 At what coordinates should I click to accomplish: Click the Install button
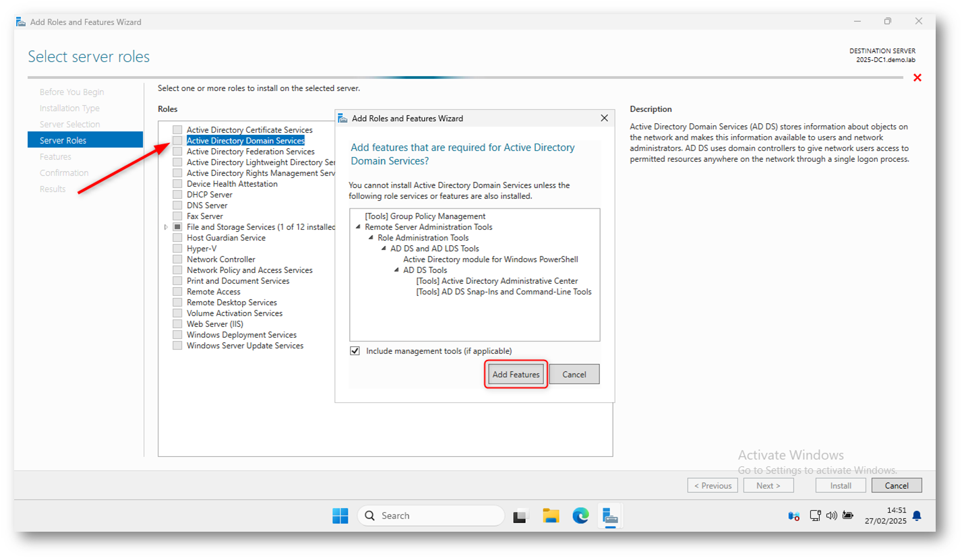[x=841, y=485]
